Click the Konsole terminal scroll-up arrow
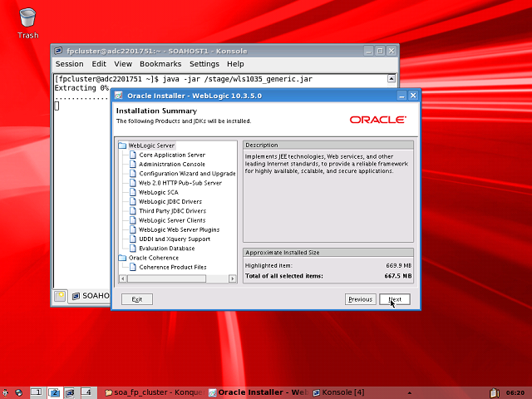Viewport: 532px width, 399px height. (392, 79)
